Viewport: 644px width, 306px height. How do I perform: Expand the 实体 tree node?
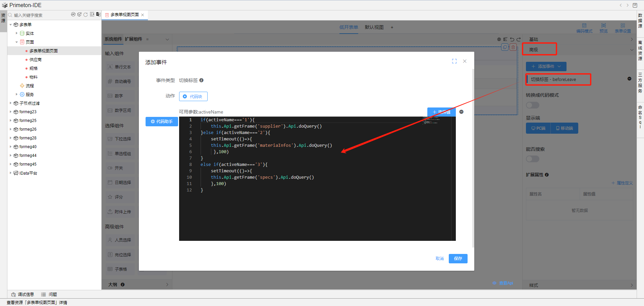click(16, 33)
